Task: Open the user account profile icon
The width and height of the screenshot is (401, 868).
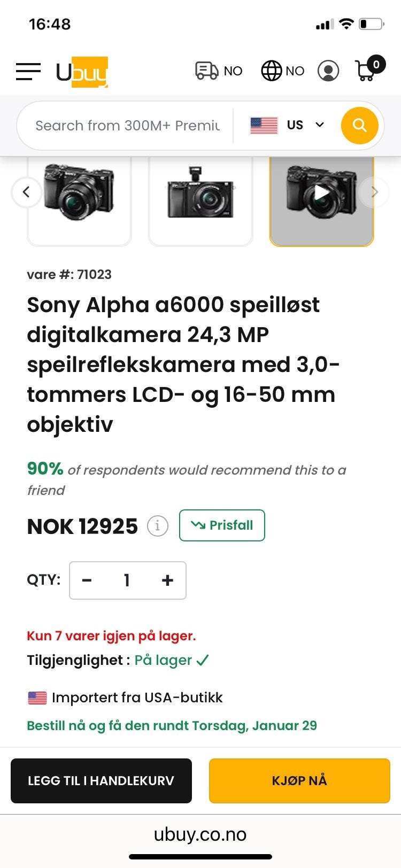Action: [328, 71]
